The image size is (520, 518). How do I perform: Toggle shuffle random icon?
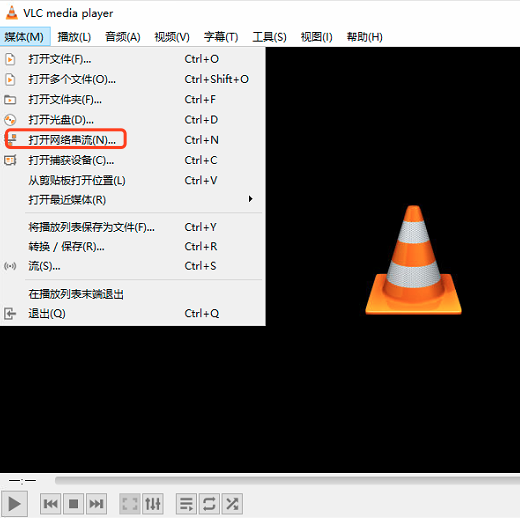(x=232, y=503)
